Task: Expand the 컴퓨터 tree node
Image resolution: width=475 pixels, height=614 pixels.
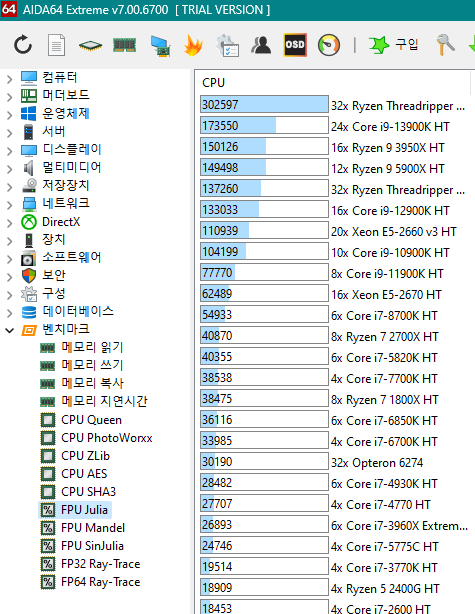Action: 9,79
